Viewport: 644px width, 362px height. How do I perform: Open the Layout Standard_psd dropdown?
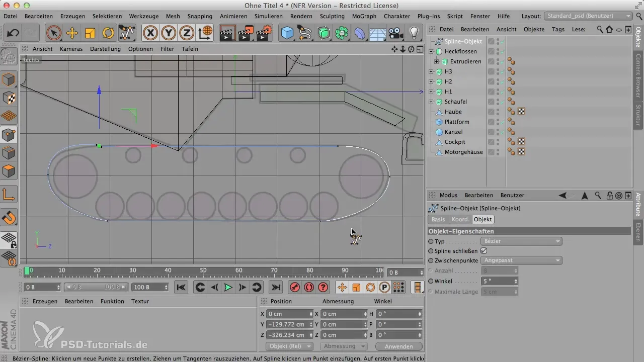pos(589,16)
